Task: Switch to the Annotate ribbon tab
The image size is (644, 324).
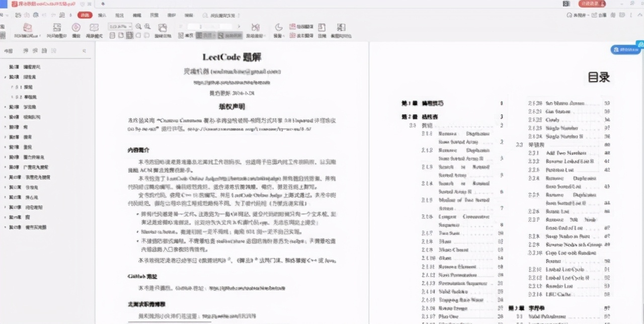Action: click(119, 15)
